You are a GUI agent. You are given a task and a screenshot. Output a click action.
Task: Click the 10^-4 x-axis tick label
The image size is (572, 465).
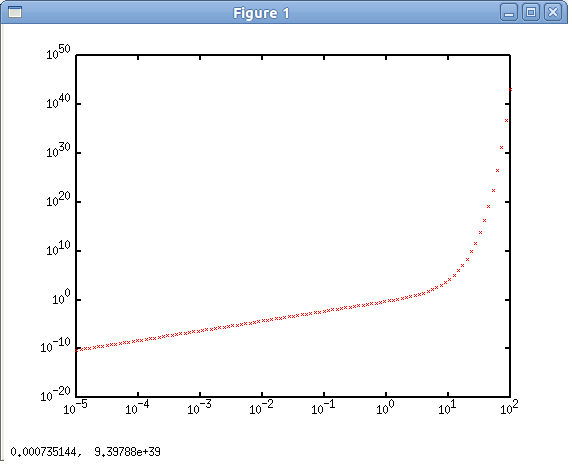pos(137,407)
